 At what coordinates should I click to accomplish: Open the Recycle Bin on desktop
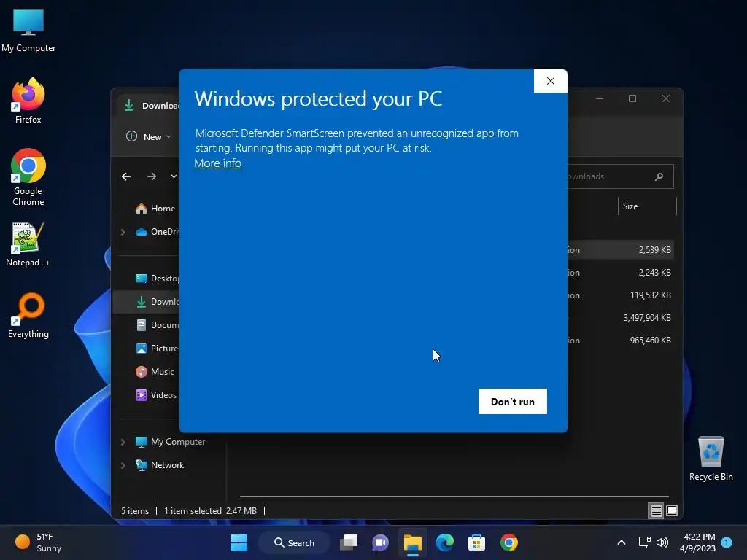point(711,458)
